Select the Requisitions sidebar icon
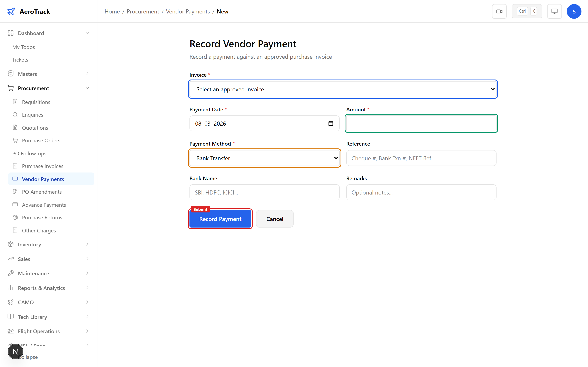Screen dimensions: 588x367 (x=15, y=102)
